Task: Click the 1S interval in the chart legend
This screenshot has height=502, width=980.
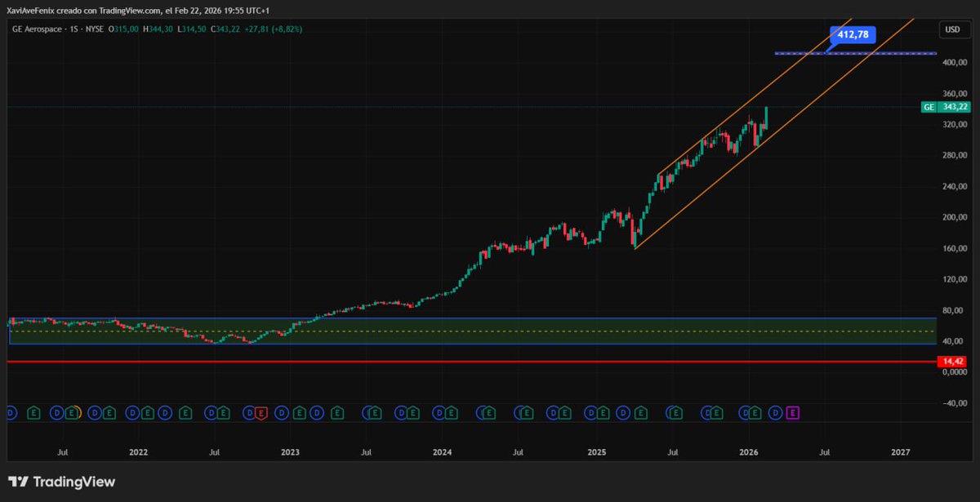Action: (x=74, y=29)
